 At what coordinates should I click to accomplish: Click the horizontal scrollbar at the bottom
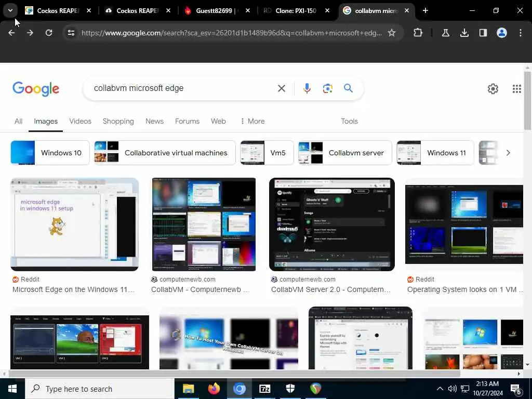pyautogui.click(x=234, y=374)
